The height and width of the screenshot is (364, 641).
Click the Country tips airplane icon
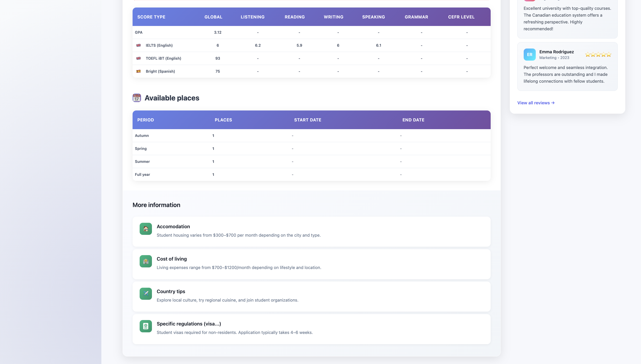(146, 293)
